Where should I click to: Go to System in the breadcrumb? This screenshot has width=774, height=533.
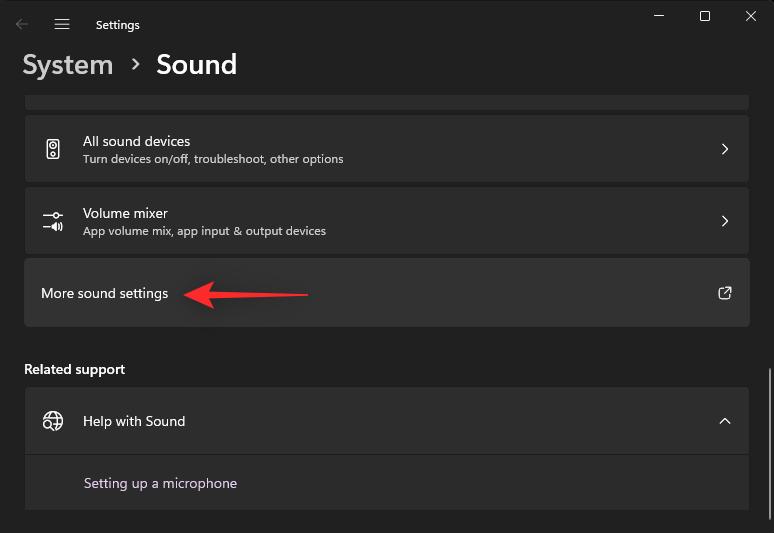click(68, 65)
